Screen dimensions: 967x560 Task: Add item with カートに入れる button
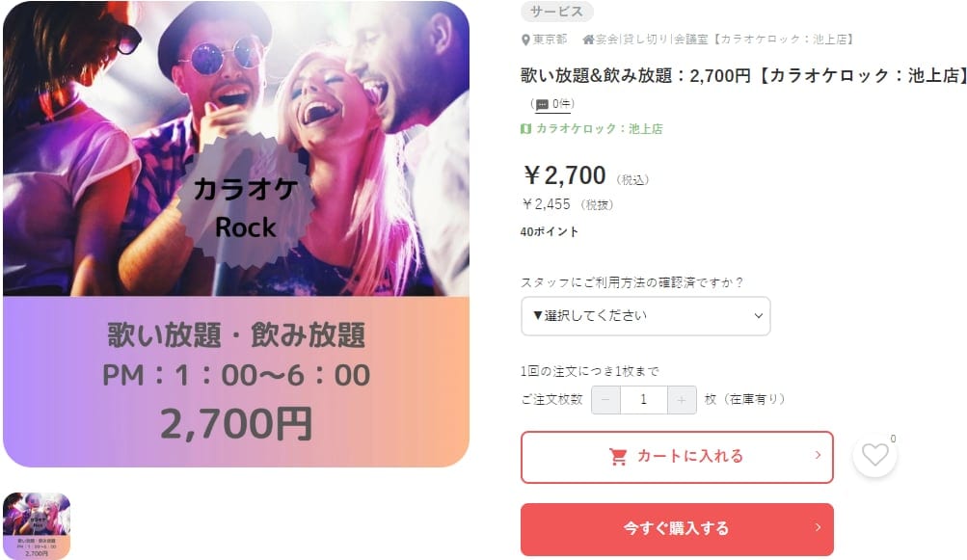(677, 457)
